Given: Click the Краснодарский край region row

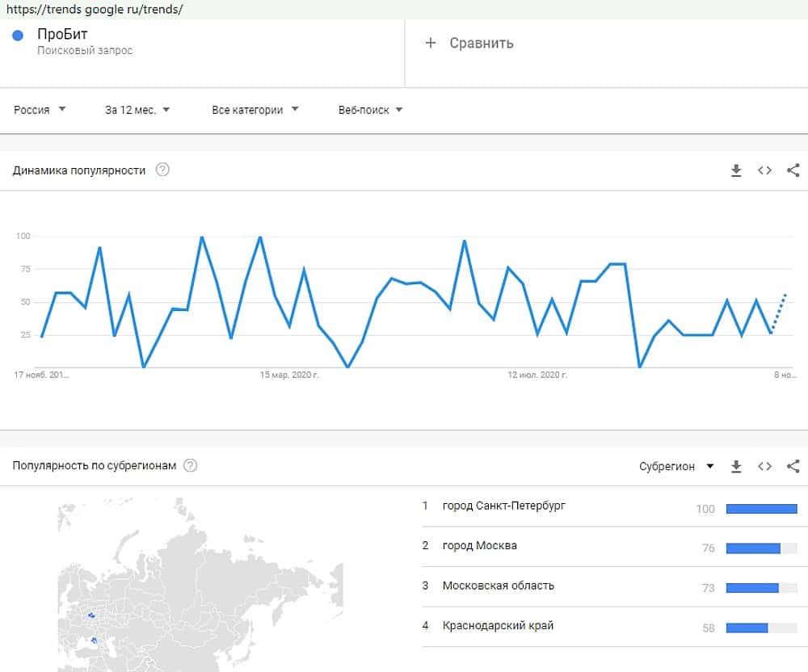Looking at the screenshot, I should 498,625.
